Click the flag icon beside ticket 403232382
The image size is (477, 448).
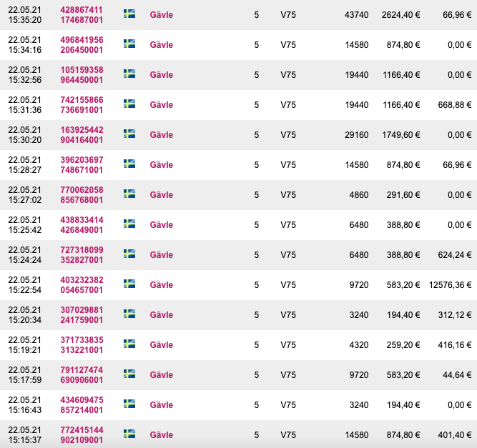pyautogui.click(x=129, y=284)
